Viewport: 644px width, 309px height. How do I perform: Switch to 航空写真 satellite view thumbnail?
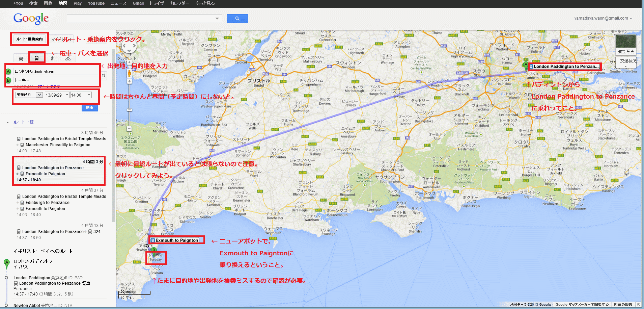tap(626, 44)
